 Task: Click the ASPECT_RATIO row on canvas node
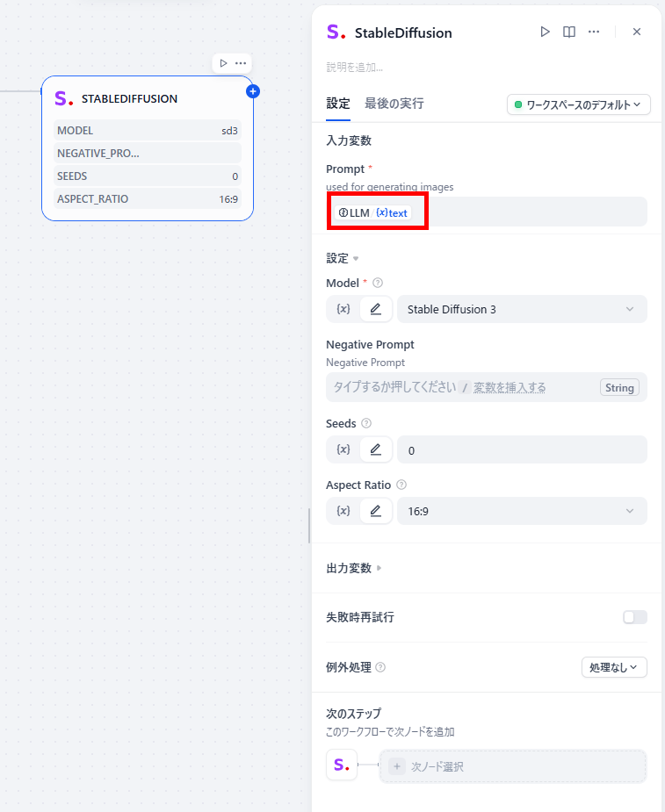tap(148, 199)
